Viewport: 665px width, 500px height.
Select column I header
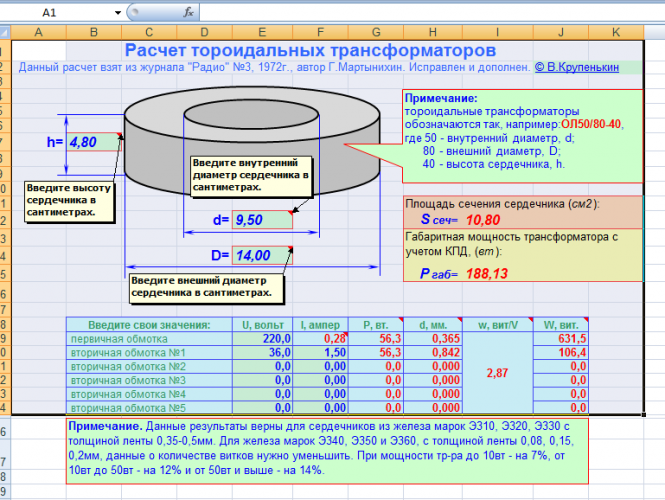497,32
